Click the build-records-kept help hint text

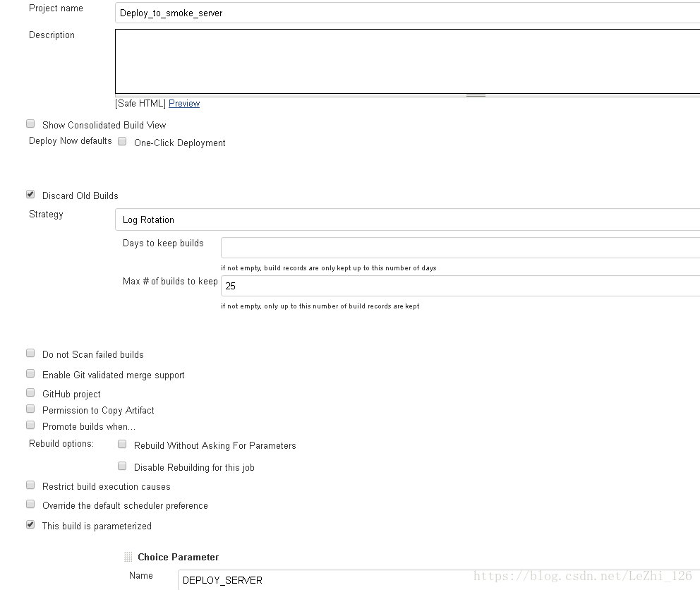pos(320,306)
